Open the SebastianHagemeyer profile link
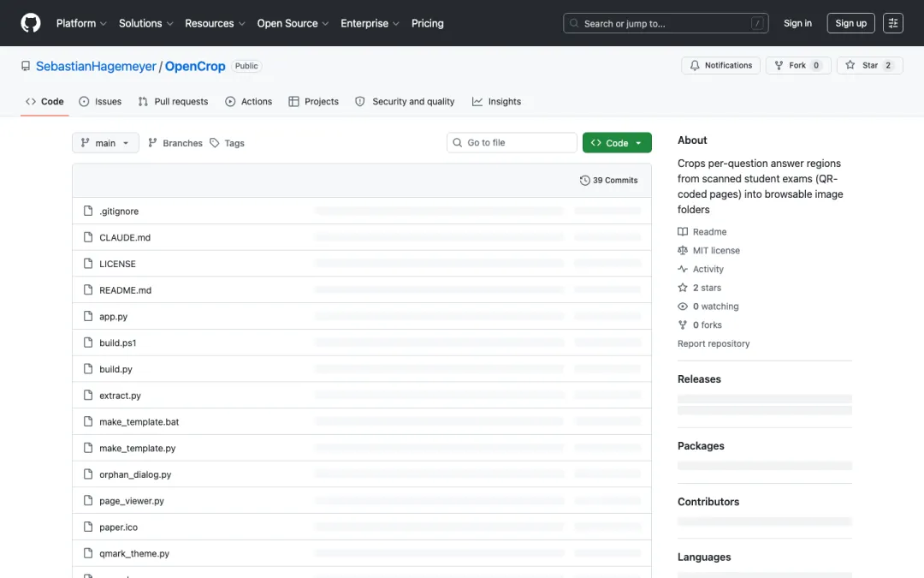 click(x=96, y=66)
